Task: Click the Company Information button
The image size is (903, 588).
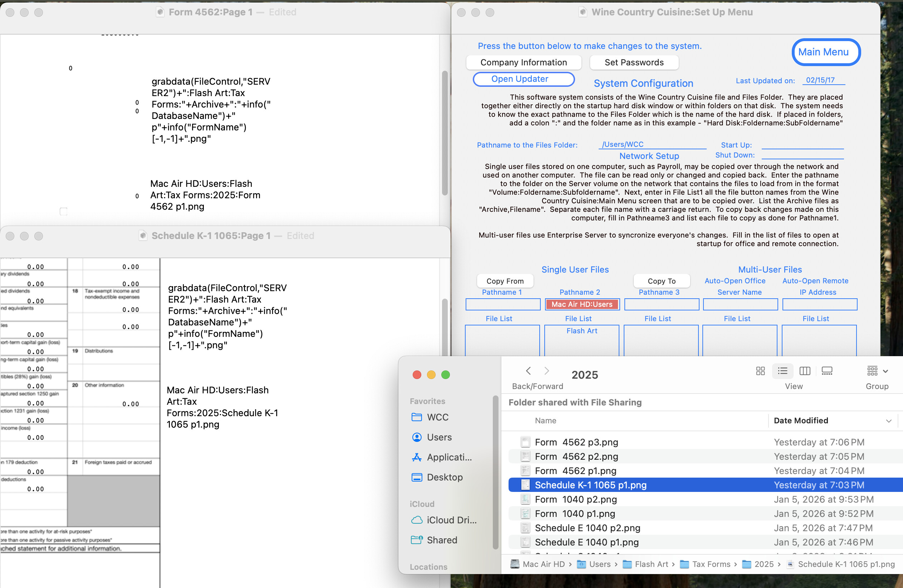Action: click(x=523, y=63)
